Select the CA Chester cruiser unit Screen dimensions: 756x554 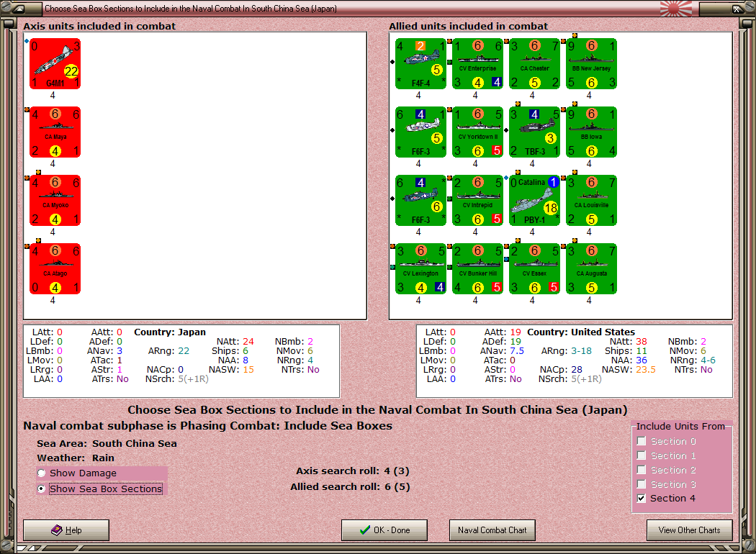[x=535, y=64]
